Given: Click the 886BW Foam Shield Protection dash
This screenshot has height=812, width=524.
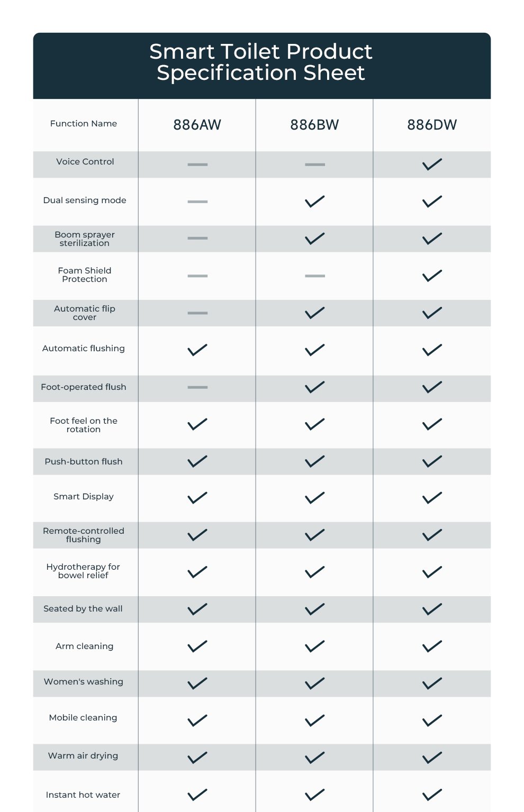Looking at the screenshot, I should 314,276.
